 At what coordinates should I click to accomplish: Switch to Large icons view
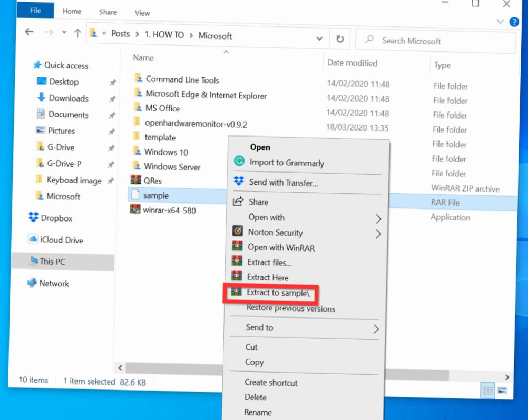click(x=502, y=391)
